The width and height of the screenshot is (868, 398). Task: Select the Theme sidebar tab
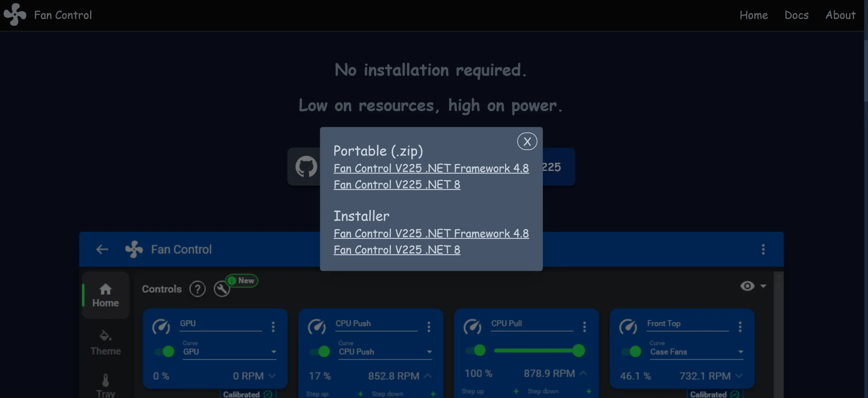[105, 342]
